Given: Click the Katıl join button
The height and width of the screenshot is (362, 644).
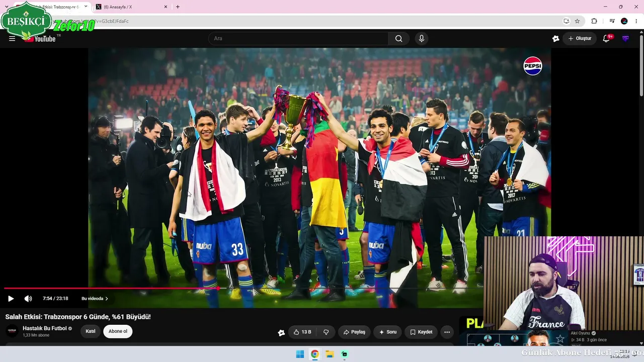Looking at the screenshot, I should coord(91,331).
